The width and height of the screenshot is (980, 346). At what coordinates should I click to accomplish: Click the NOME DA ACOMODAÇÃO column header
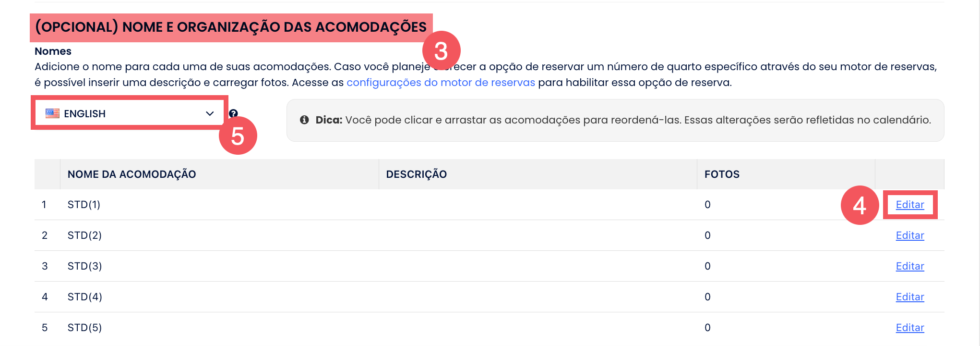[131, 174]
